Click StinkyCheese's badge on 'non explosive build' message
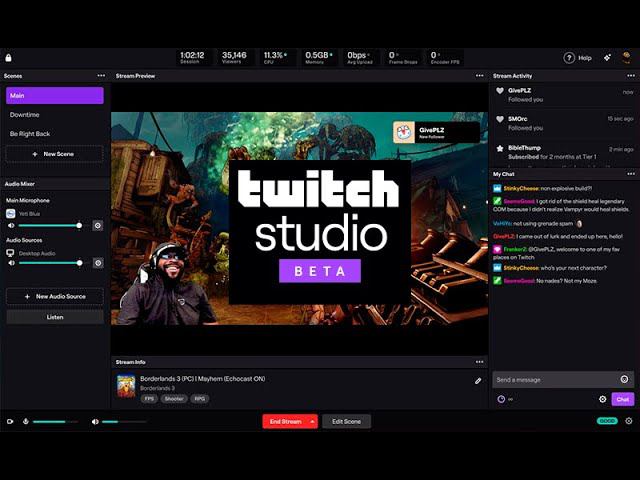Screen dimensions: 640x480 point(497,188)
